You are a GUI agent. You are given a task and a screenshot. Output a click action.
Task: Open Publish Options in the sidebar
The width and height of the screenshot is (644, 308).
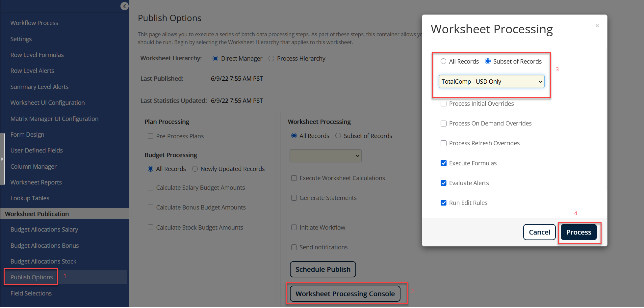(x=32, y=277)
